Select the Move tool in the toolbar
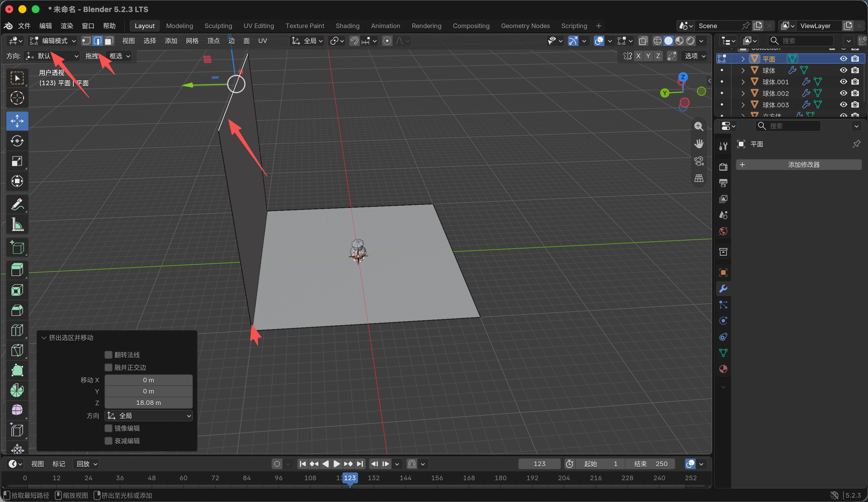 pos(17,121)
